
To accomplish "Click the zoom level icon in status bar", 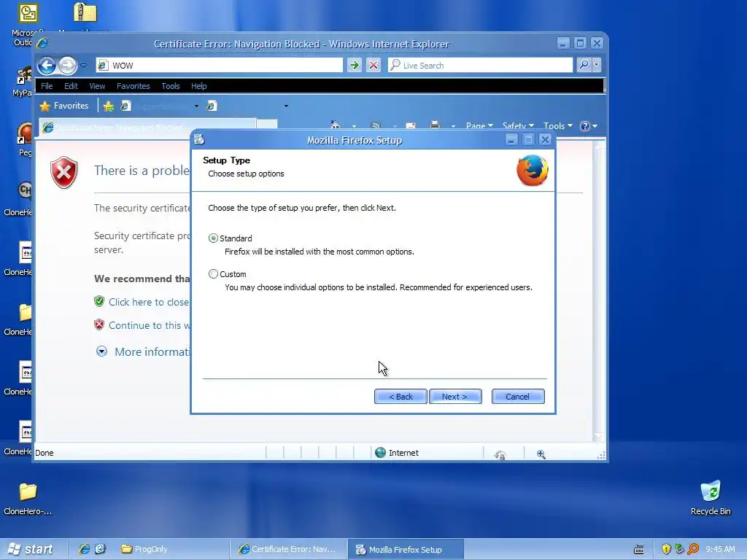I will tap(541, 454).
